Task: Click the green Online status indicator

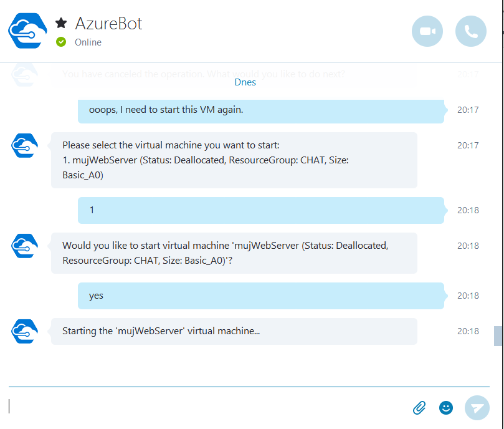Action: pyautogui.click(x=61, y=42)
